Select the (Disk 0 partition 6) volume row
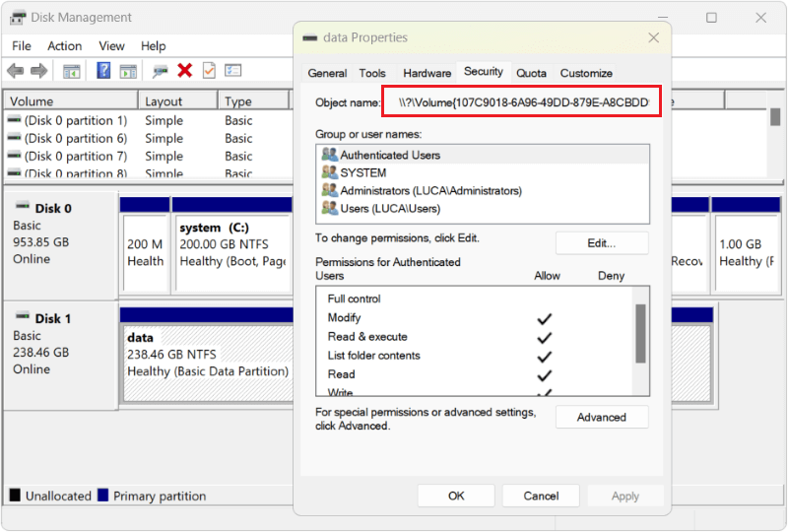The image size is (788, 532). point(149,138)
